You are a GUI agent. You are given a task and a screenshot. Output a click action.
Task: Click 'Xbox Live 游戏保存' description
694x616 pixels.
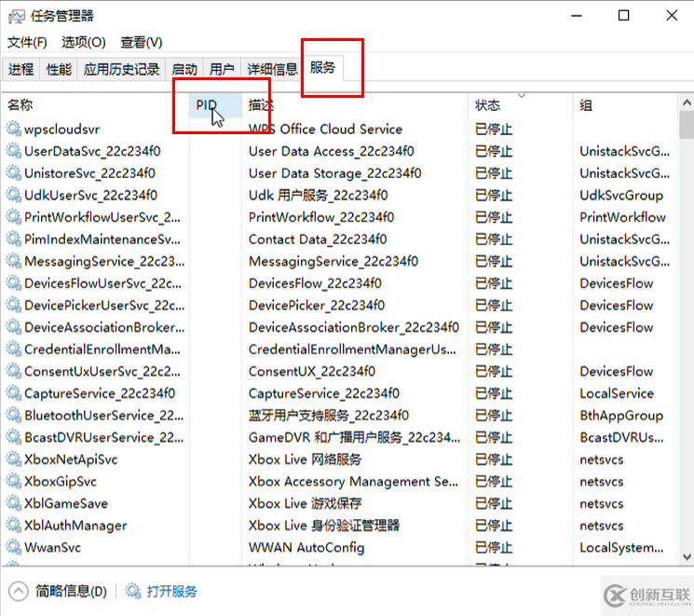tap(305, 503)
